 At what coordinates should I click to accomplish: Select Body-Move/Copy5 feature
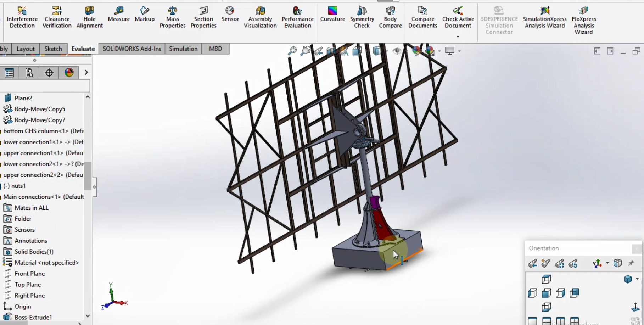tap(40, 109)
